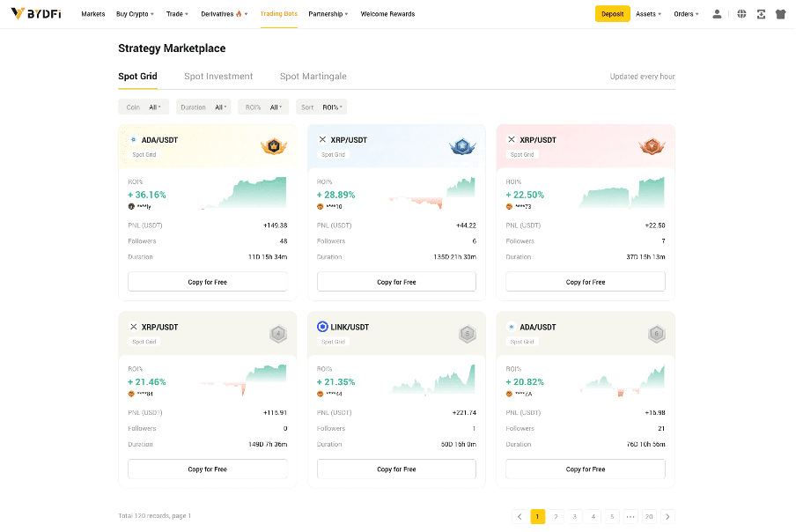Switch to the Spot Investment tab
796x532 pixels.
[217, 76]
